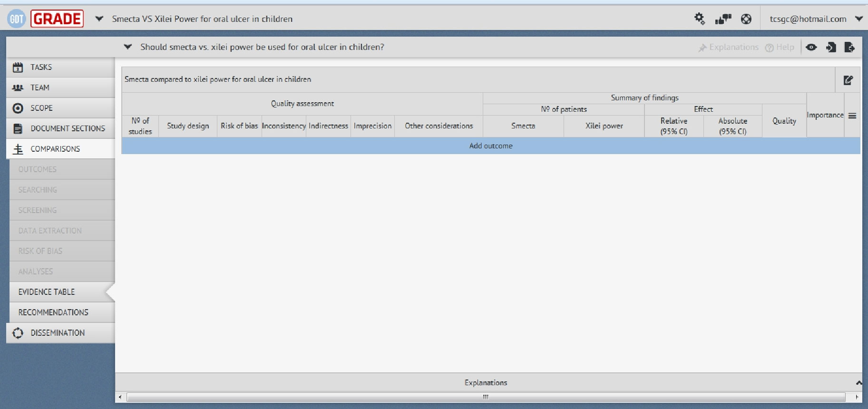This screenshot has height=409, width=868.
Task: Toggle the eye preview icon
Action: click(811, 47)
